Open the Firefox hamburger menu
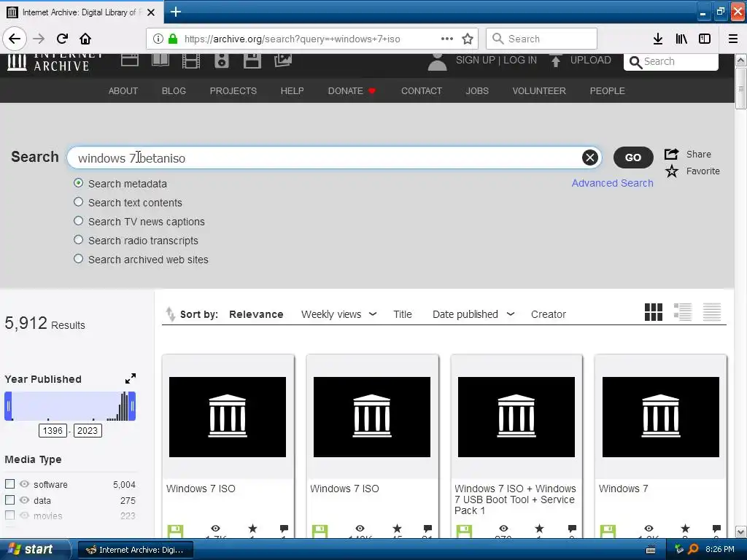The width and height of the screenshot is (747, 560). pos(733,39)
